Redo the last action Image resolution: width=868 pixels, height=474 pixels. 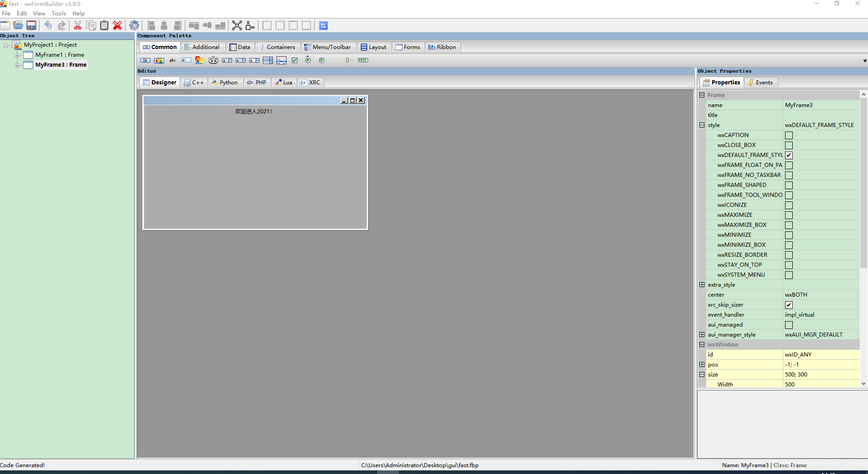pos(61,25)
